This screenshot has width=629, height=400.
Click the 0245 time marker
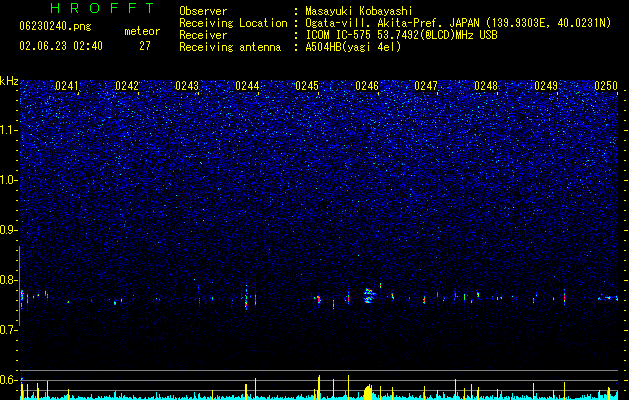tap(307, 86)
